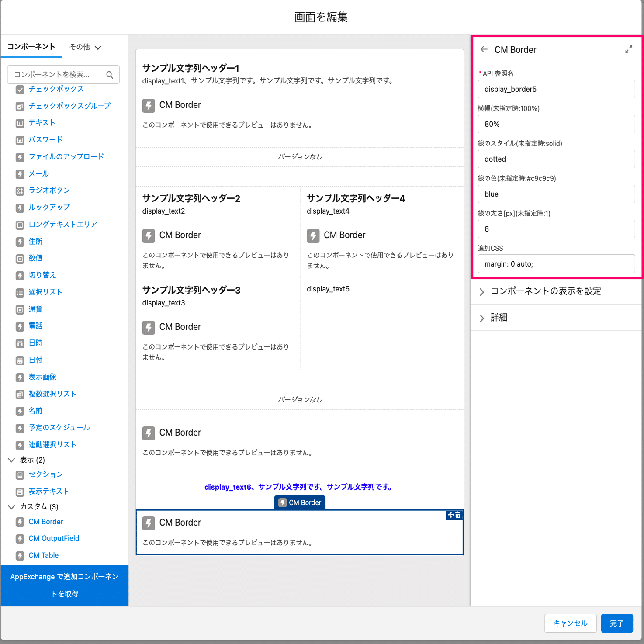Click the 表示画像 component icon
644x644 pixels.
20,377
